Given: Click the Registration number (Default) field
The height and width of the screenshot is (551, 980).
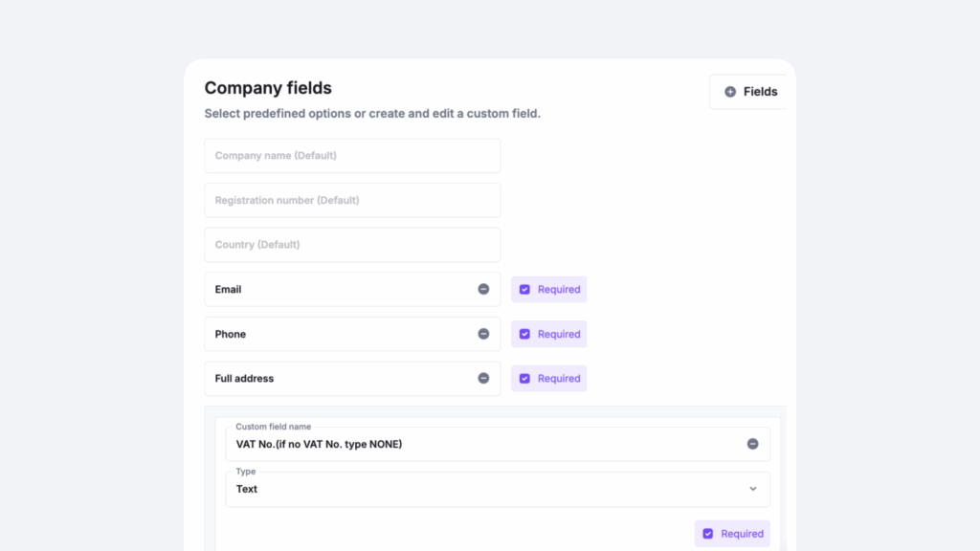Looking at the screenshot, I should point(352,200).
